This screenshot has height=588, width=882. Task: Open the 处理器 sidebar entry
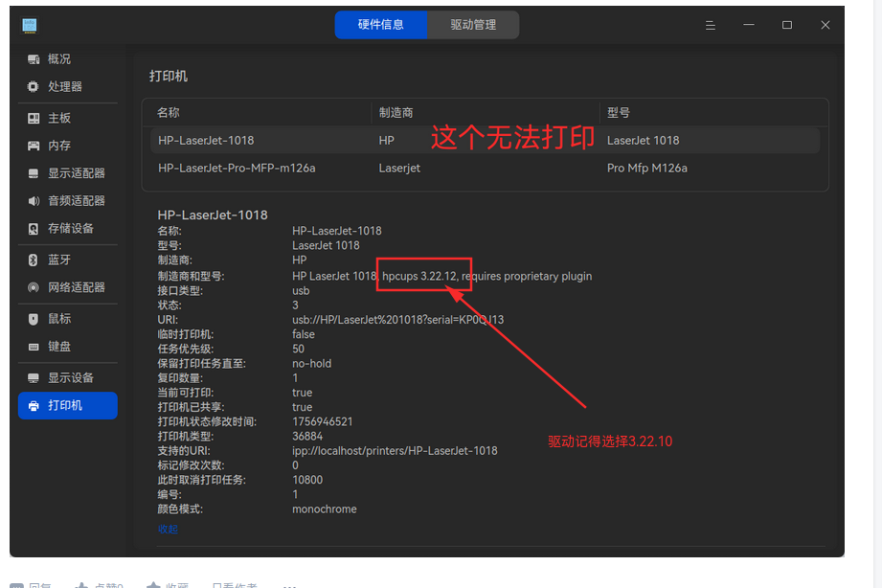coord(67,86)
